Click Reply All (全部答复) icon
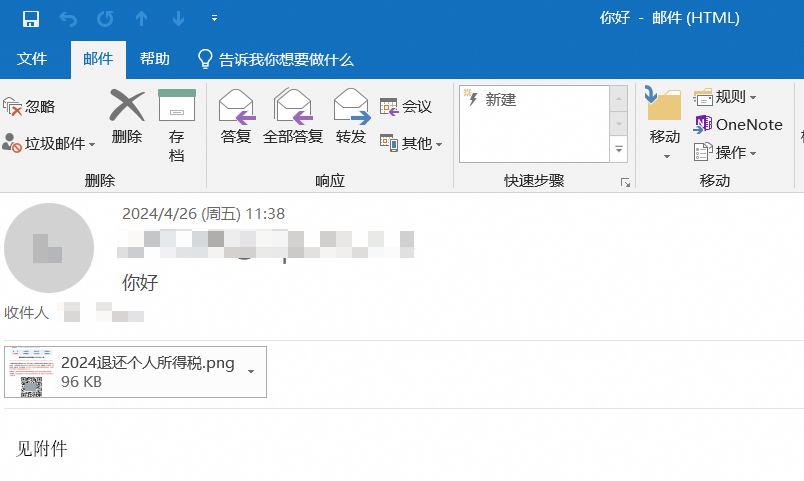This screenshot has width=804, height=481. coord(293,105)
